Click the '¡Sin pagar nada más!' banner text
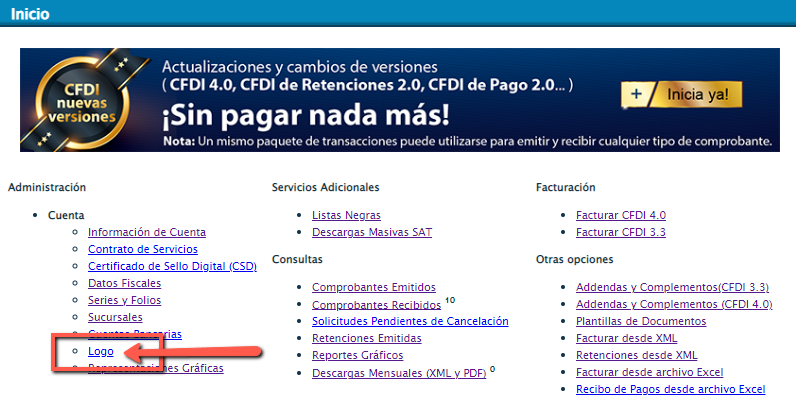This screenshot has width=796, height=419. (x=306, y=116)
